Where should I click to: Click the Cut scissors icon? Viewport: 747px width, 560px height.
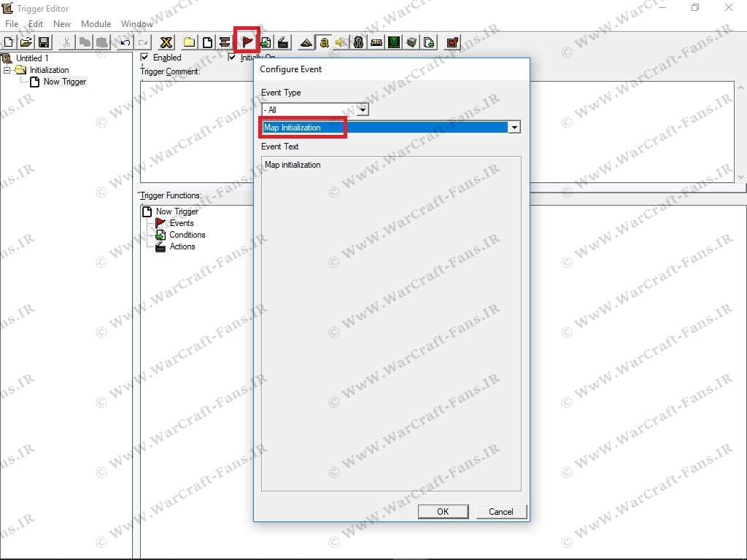tap(66, 42)
